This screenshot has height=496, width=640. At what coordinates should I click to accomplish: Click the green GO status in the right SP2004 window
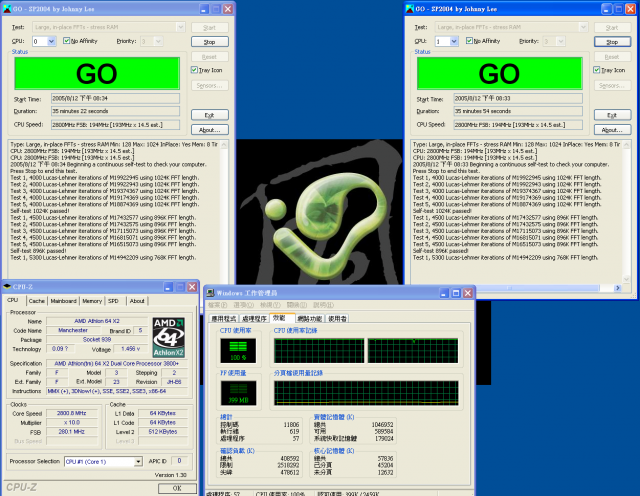500,73
